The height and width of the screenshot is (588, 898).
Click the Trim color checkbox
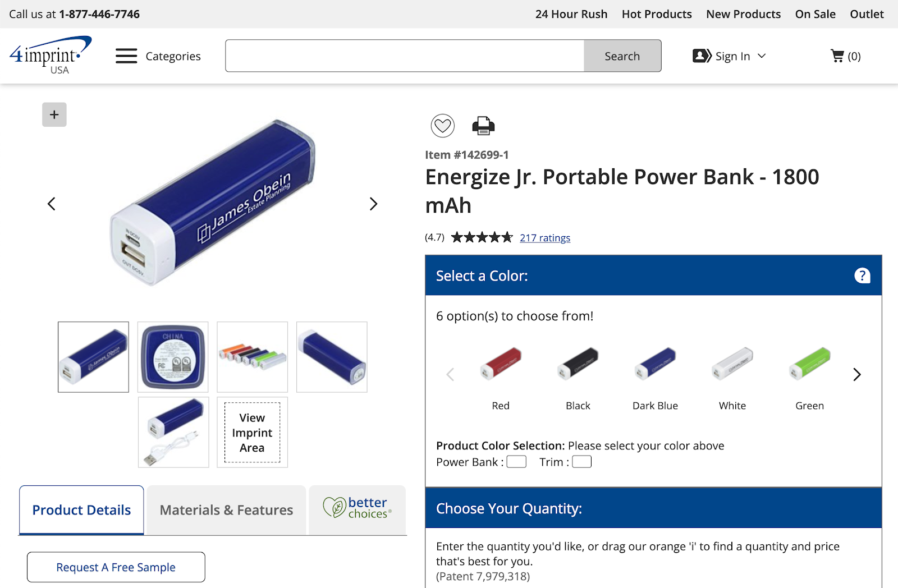pyautogui.click(x=581, y=461)
